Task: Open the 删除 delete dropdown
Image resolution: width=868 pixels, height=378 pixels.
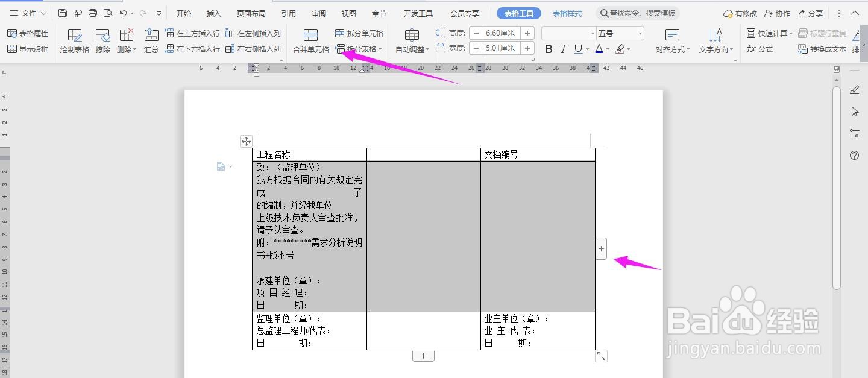Action: pyautogui.click(x=126, y=40)
